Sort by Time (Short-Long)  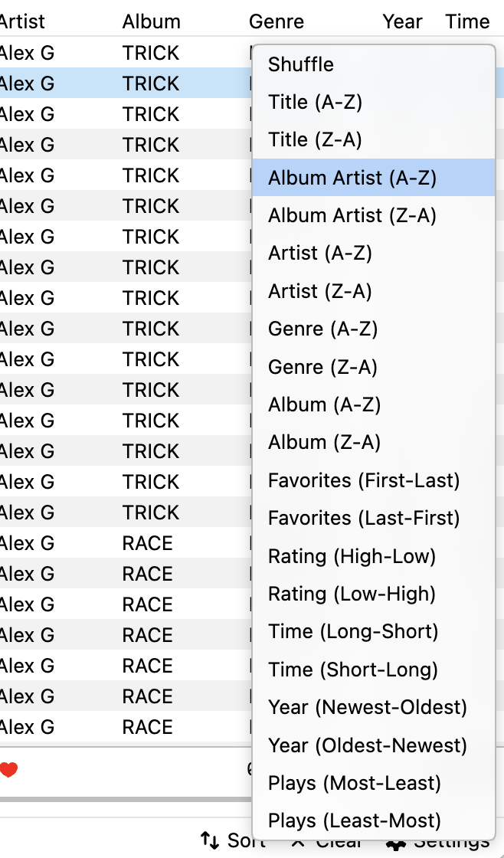point(374,670)
